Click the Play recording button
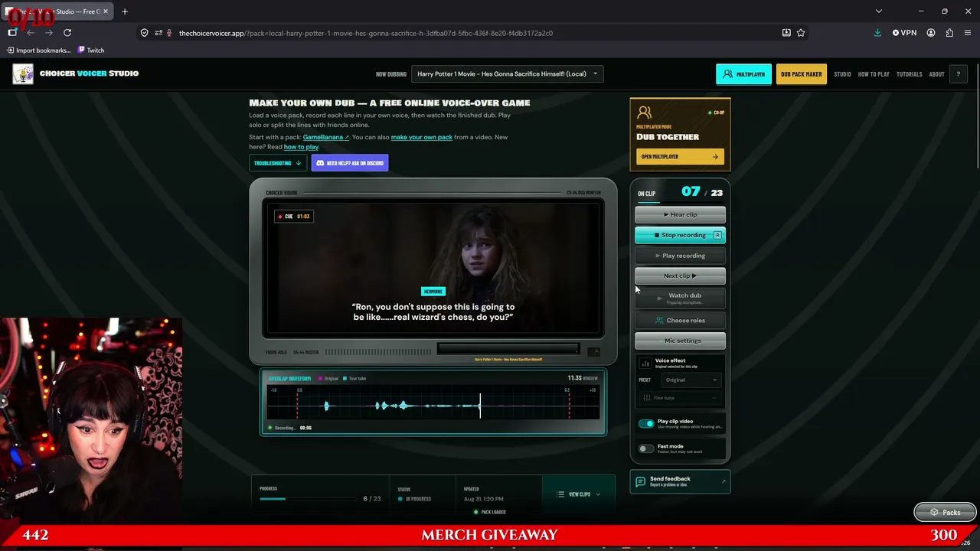Viewport: 980px width, 551px height. (x=680, y=256)
